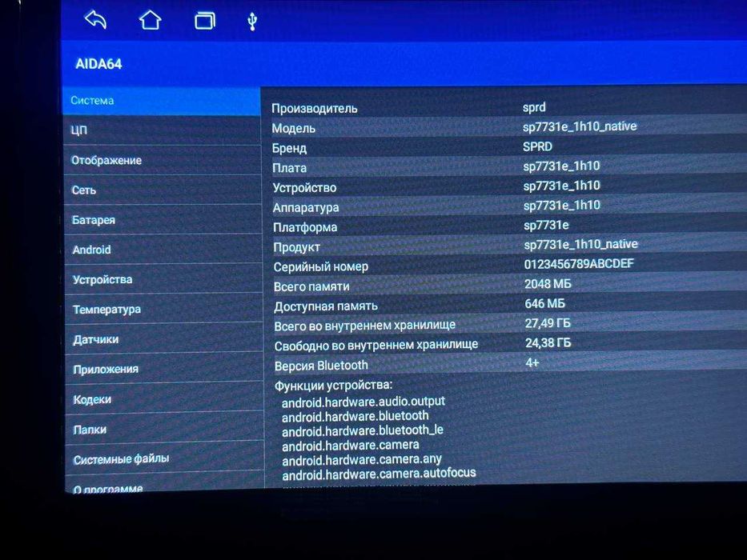Select the android.hardware.camera.autofocus line

pyautogui.click(x=380, y=474)
